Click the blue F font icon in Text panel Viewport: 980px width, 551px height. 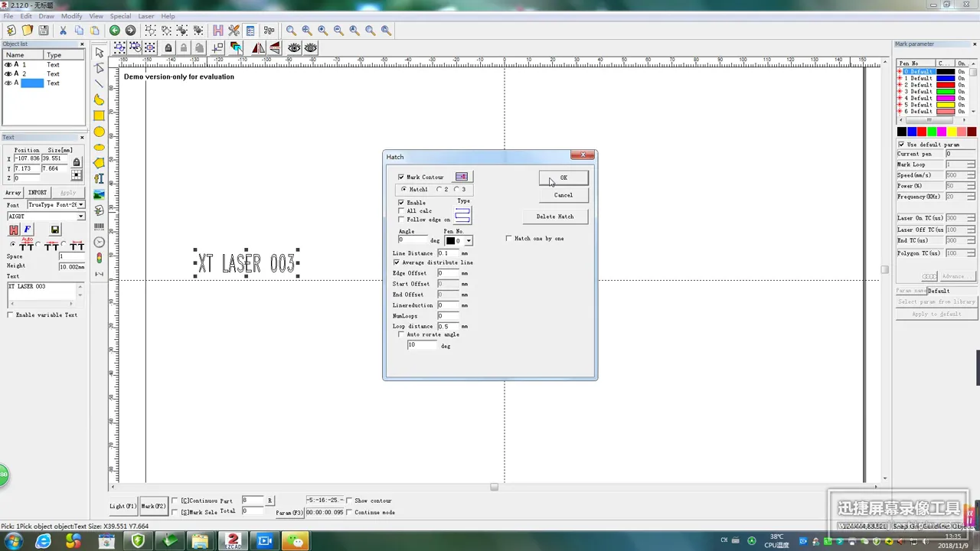28,230
